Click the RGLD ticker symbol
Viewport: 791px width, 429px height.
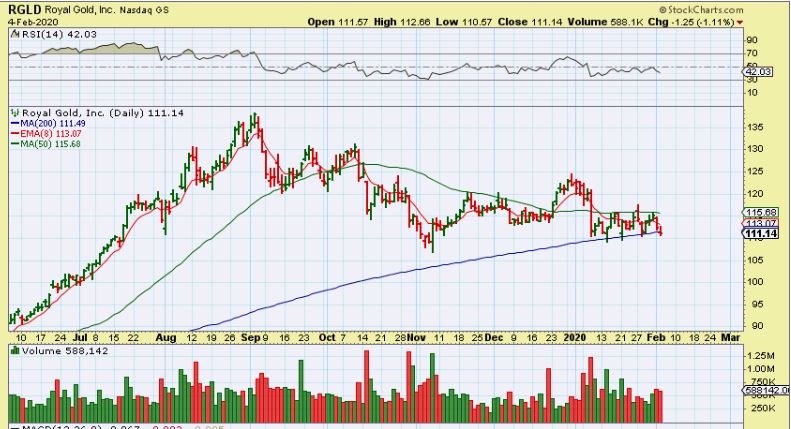25,10
